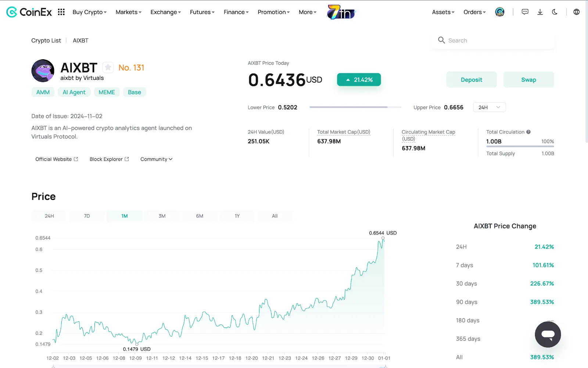Open the language globe icon
588x368 pixels.
[x=577, y=12]
